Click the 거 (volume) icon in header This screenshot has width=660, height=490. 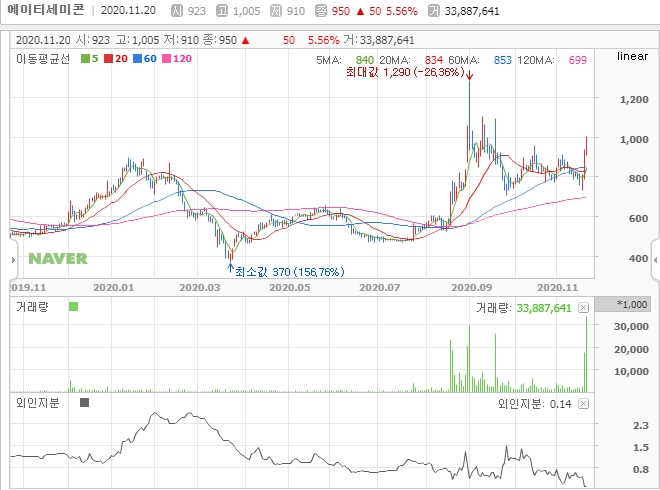[x=434, y=11]
